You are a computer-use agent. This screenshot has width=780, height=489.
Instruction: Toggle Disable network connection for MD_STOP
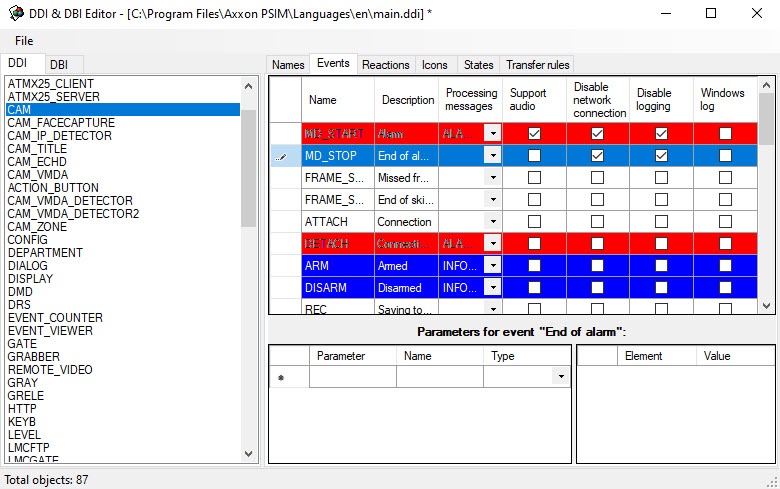[597, 156]
